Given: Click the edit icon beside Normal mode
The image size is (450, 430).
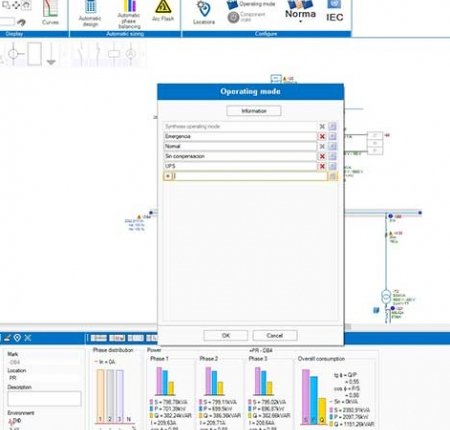Looking at the screenshot, I should point(332,146).
